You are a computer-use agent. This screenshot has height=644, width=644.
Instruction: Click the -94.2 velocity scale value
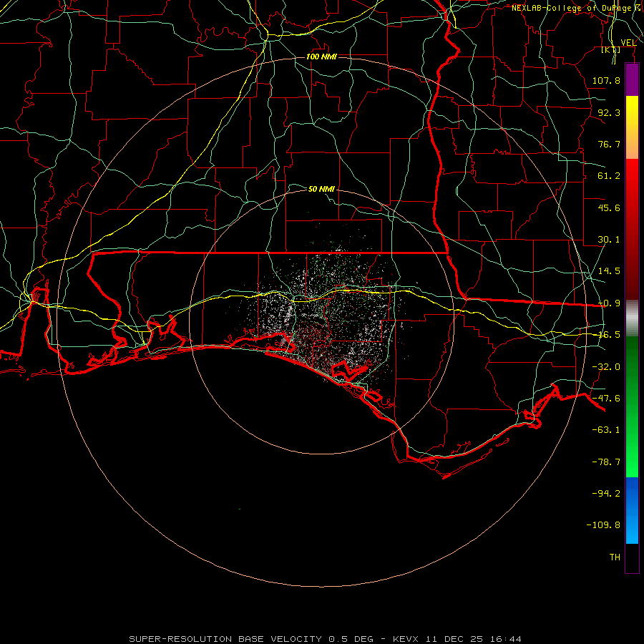606,494
